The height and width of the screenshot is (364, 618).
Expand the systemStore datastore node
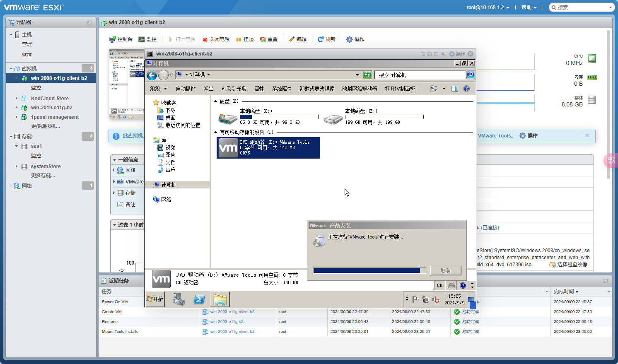(17, 166)
